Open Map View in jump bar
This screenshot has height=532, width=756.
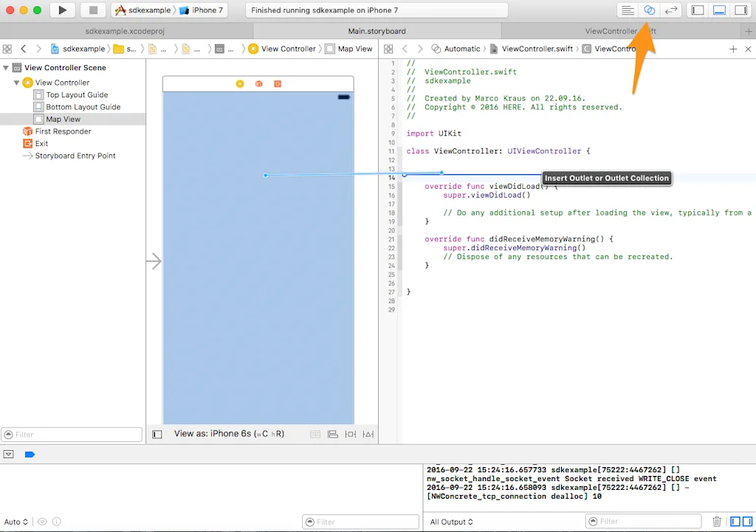pos(349,49)
